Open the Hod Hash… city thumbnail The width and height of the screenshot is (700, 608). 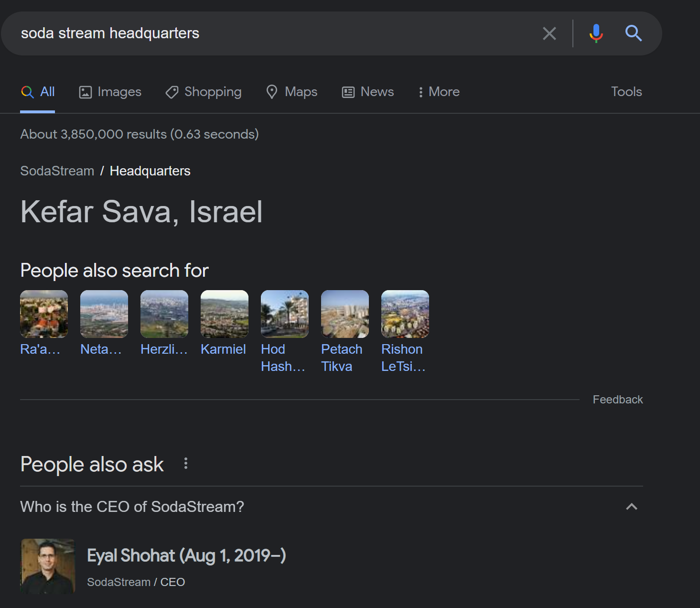285,314
